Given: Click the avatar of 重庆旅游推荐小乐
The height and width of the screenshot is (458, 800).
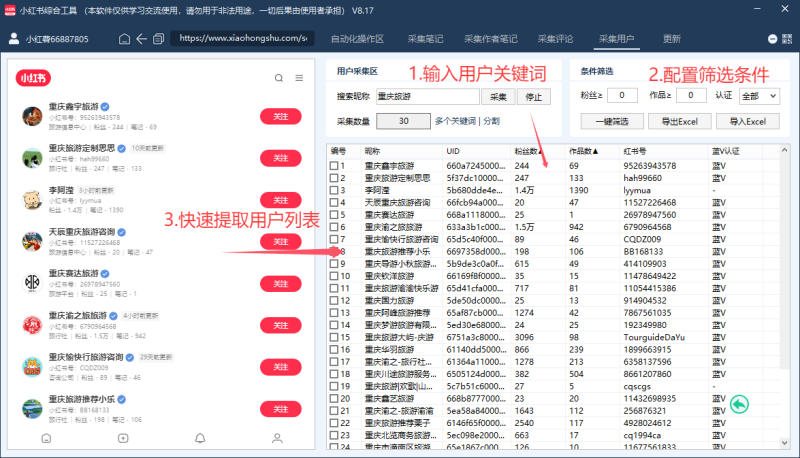Looking at the screenshot, I should 32,409.
